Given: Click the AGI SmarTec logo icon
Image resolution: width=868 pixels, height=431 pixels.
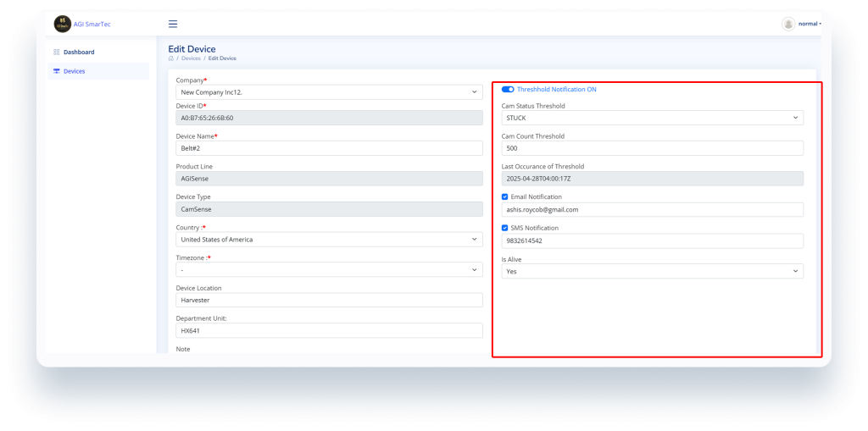Looking at the screenshot, I should [62, 24].
